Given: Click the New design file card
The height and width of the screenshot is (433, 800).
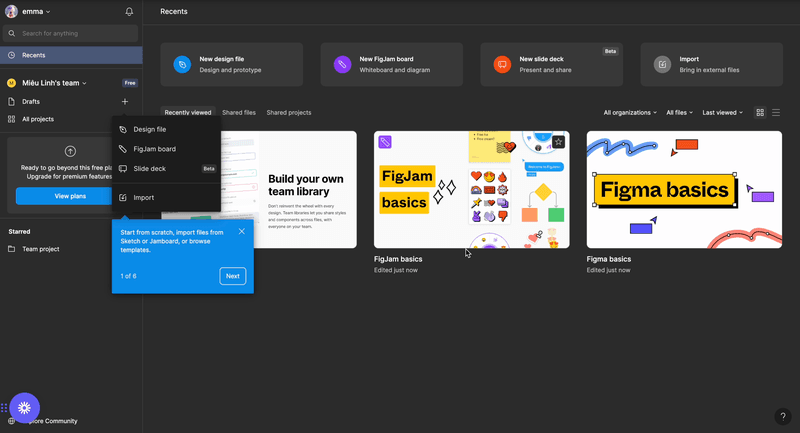Looking at the screenshot, I should (232, 64).
